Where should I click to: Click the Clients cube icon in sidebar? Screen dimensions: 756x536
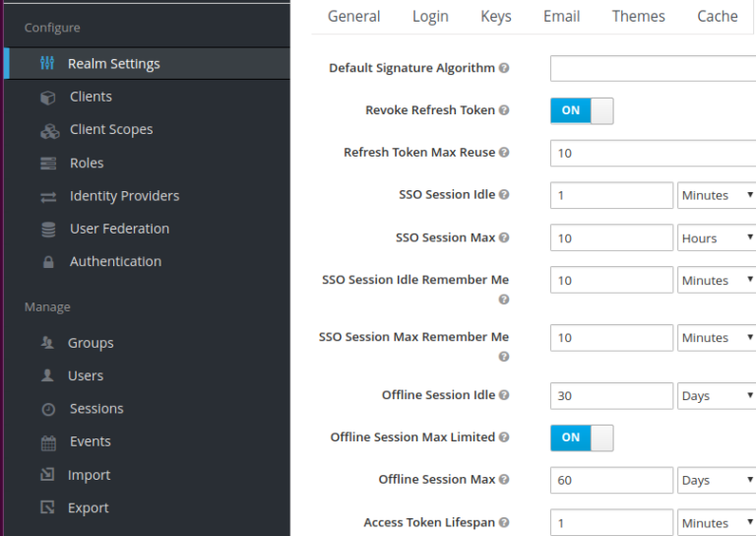coord(47,98)
